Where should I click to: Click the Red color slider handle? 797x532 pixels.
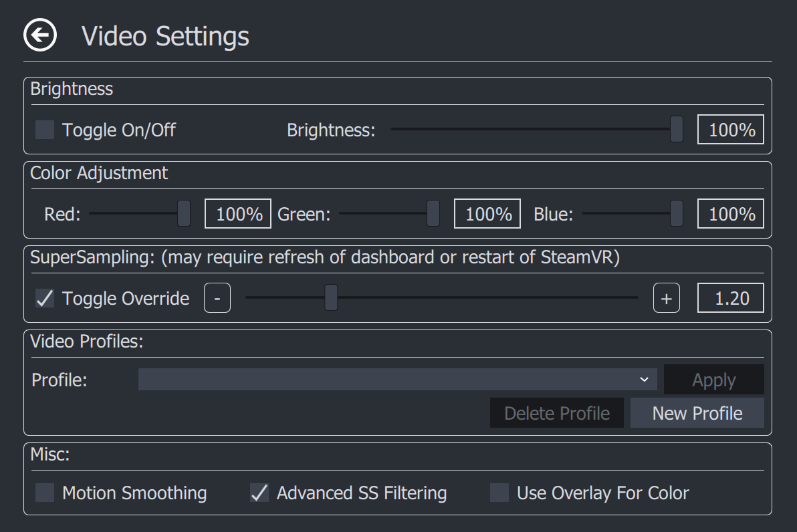(184, 213)
